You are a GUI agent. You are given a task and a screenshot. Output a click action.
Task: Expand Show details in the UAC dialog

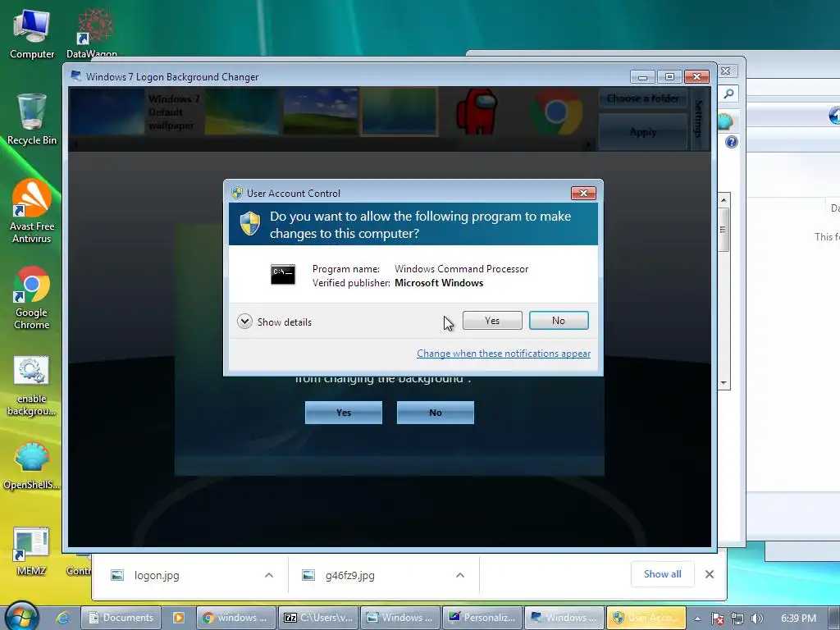point(274,322)
